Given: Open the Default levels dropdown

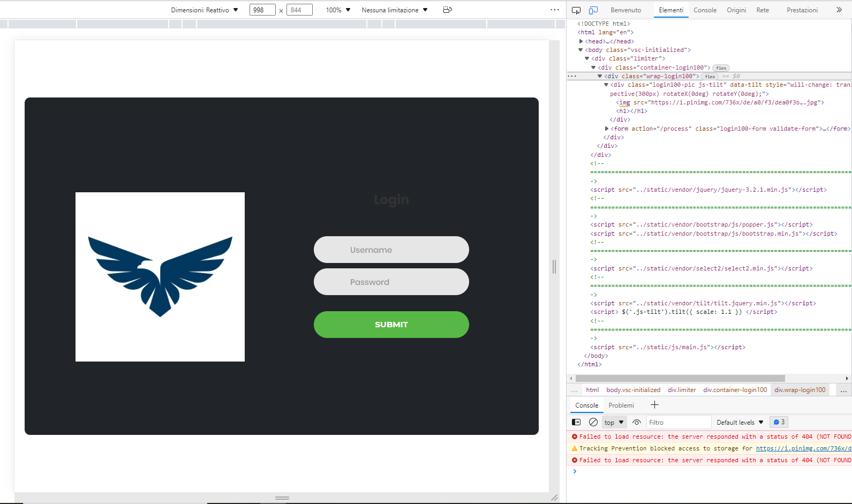Looking at the screenshot, I should pos(740,422).
